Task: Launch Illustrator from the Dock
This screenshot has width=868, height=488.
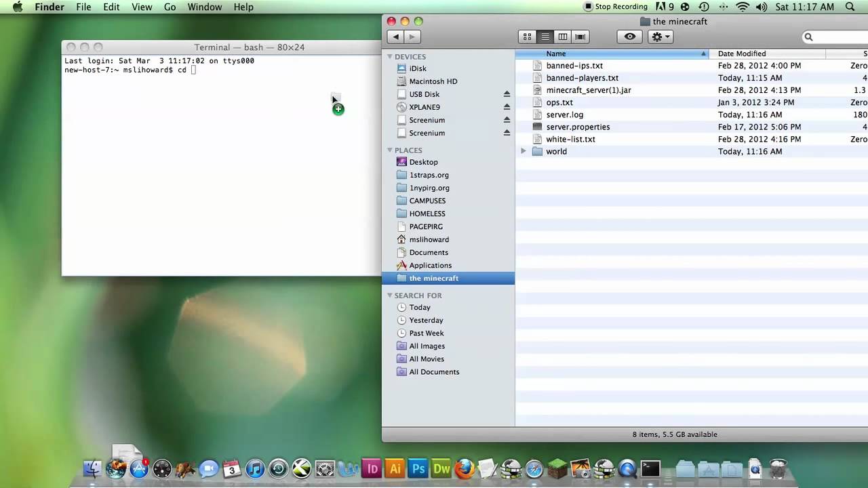Action: [395, 468]
